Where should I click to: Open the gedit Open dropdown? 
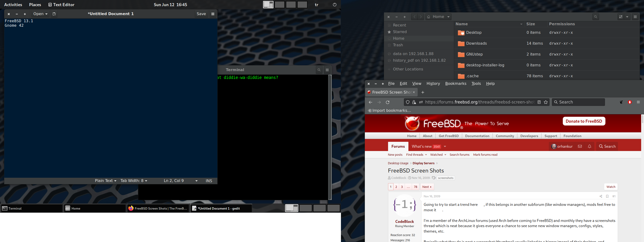[x=40, y=14]
